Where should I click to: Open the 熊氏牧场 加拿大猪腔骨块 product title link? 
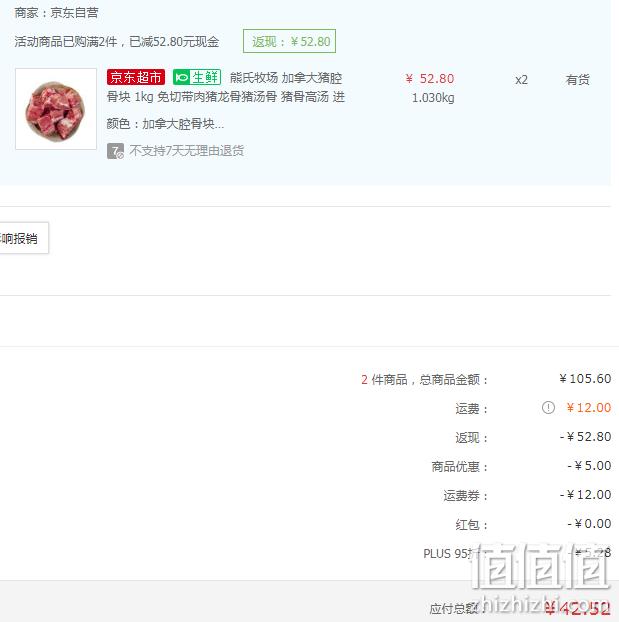click(225, 87)
